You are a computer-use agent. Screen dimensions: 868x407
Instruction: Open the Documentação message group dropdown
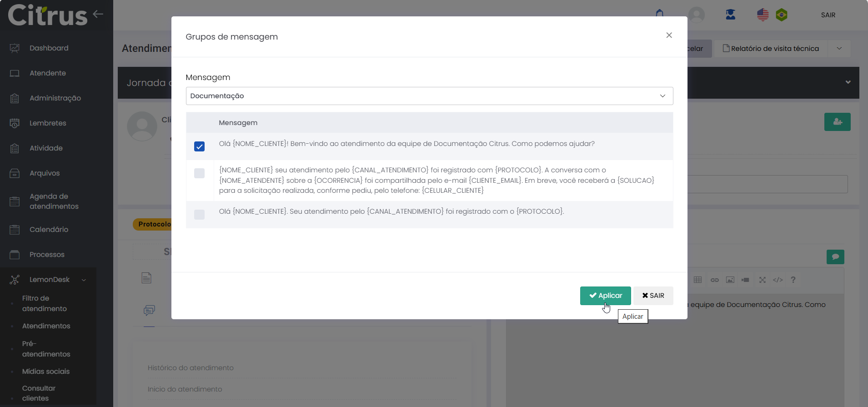click(429, 96)
